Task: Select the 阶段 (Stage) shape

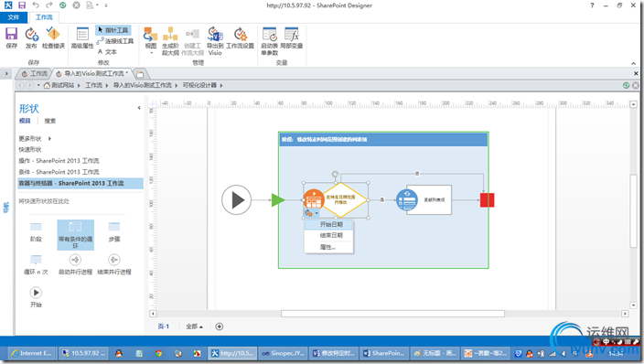Action: [36, 231]
